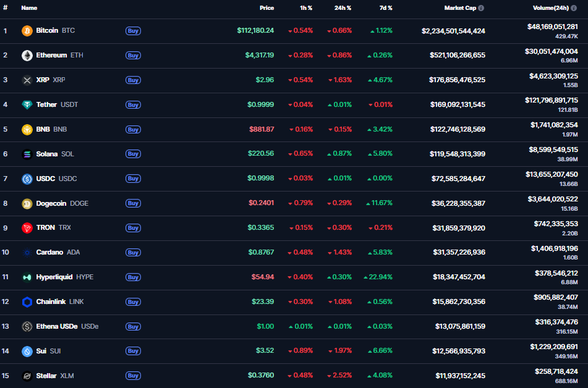Click the Tether logo icon
Viewport: 588px width, 388px height.
click(x=27, y=104)
